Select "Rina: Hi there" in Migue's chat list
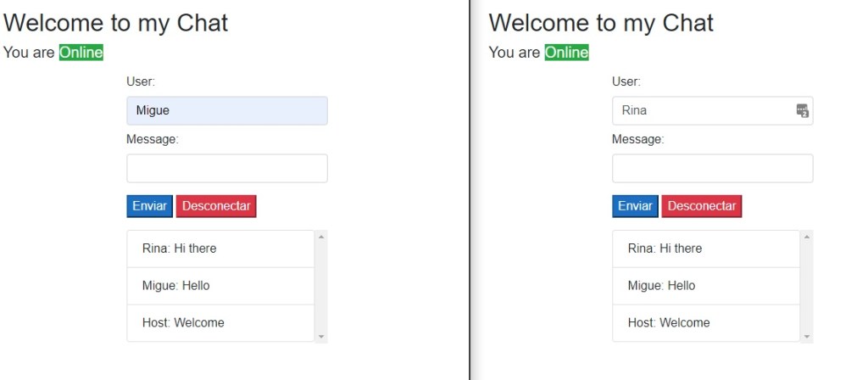868x380 pixels. click(220, 249)
